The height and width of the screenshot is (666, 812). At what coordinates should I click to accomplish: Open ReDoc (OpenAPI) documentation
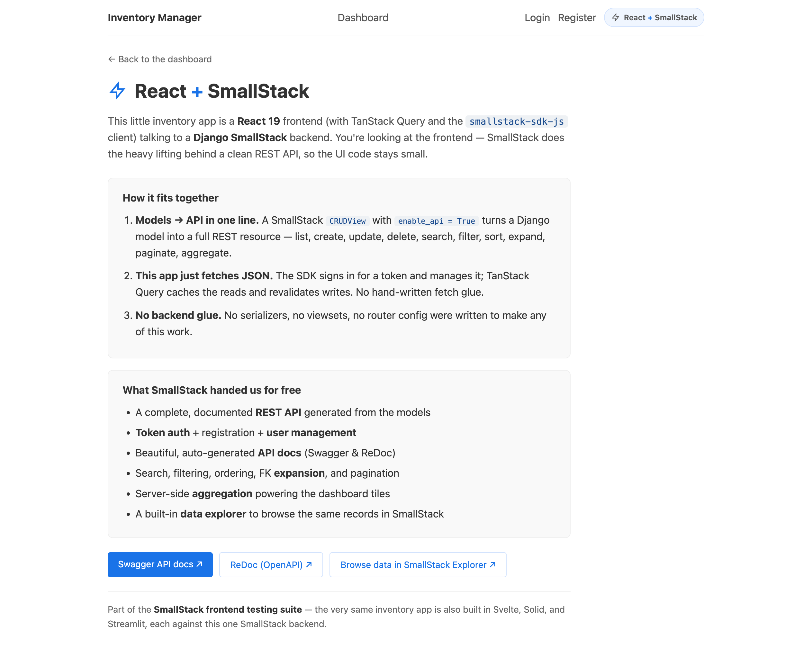[271, 564]
